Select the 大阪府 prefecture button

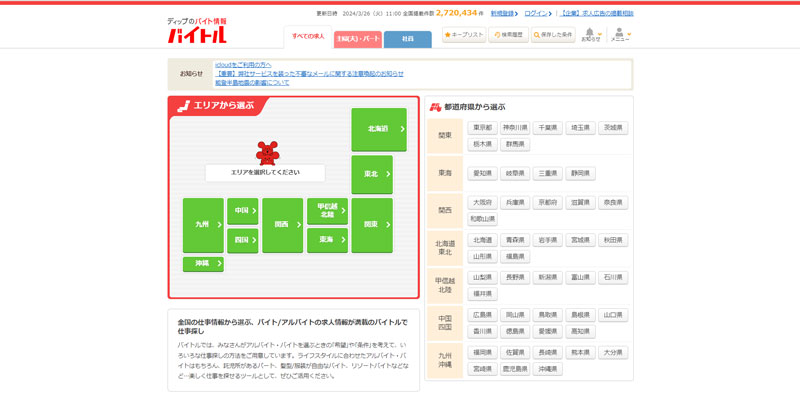482,203
